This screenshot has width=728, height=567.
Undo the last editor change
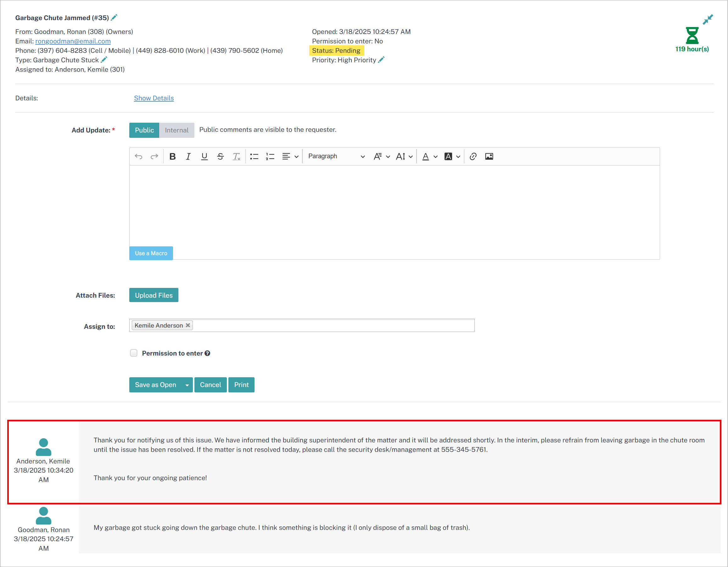pos(139,156)
